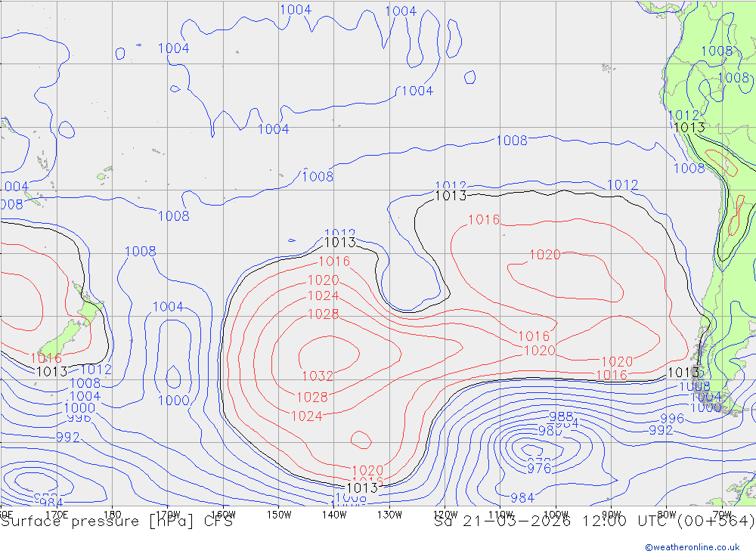Click the 1000 label beneath the 1004 closed contour

(x=174, y=400)
